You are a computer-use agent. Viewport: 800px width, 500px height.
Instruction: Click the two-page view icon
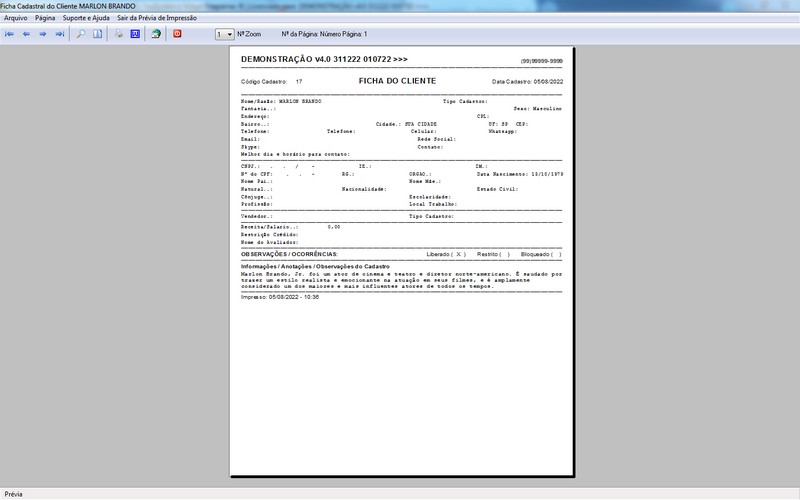pos(97,34)
